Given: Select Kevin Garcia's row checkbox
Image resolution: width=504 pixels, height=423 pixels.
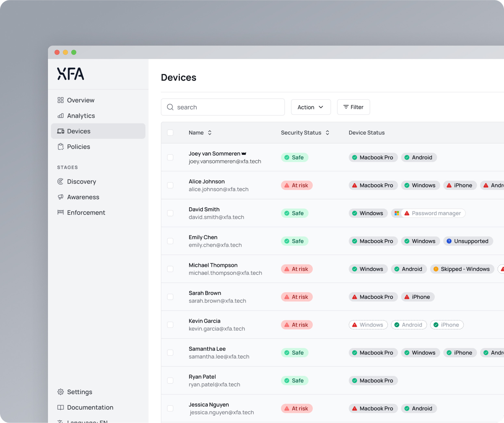Looking at the screenshot, I should pos(170,325).
